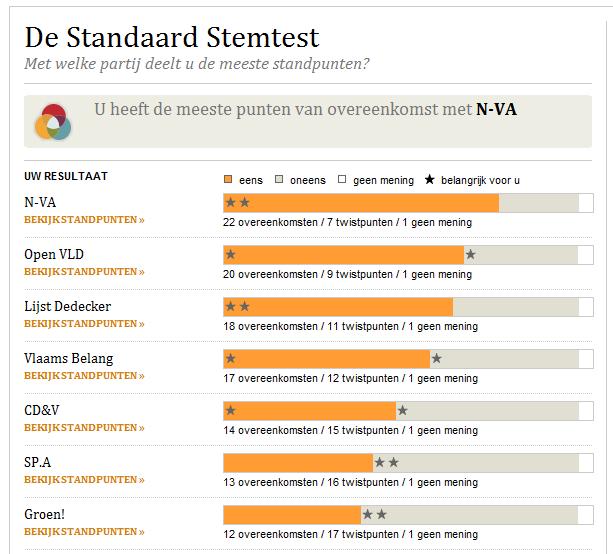Open Open VLD 'Bekijk standpunten' link
Screen dimensions: 613x554
click(x=84, y=272)
